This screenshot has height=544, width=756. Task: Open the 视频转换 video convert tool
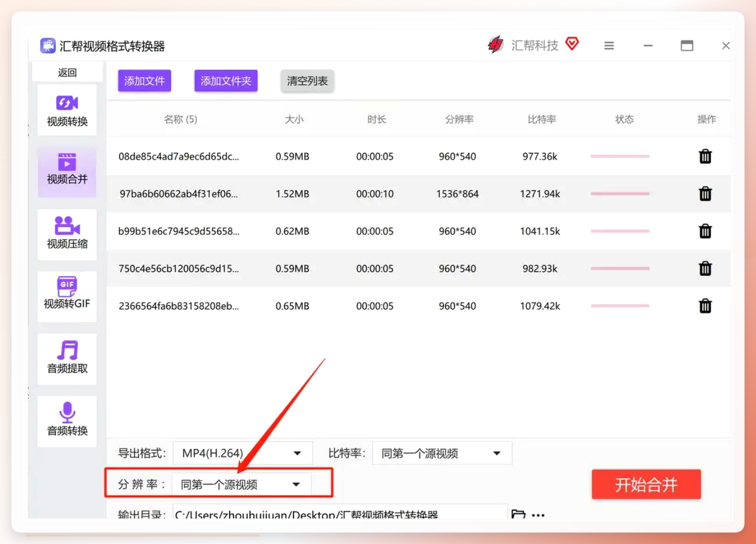pyautogui.click(x=67, y=110)
